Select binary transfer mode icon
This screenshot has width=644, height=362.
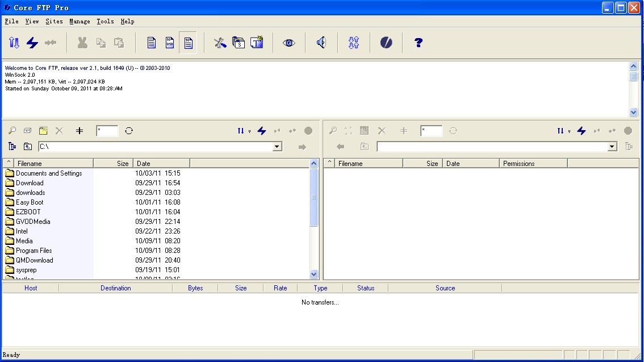point(170,43)
